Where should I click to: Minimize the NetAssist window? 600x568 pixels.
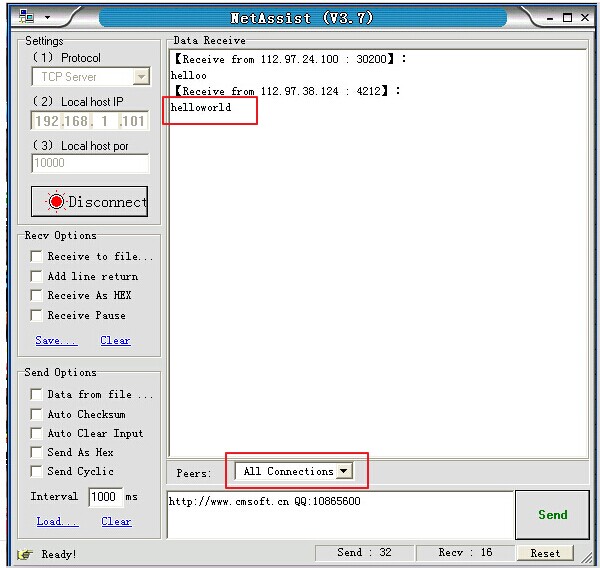click(550, 18)
